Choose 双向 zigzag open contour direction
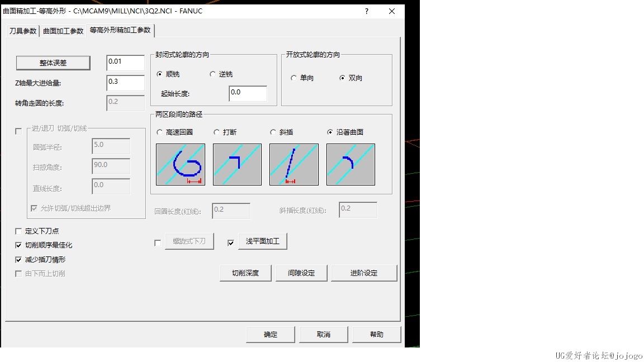 click(x=342, y=78)
